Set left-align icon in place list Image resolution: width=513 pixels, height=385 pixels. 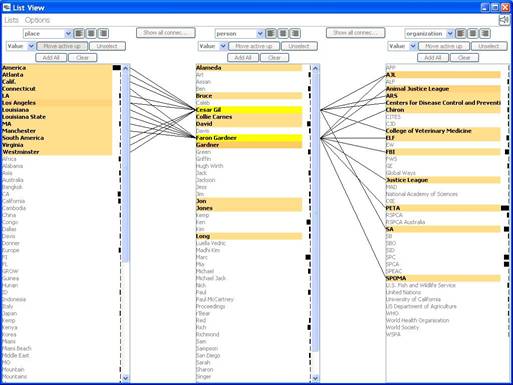coord(79,33)
